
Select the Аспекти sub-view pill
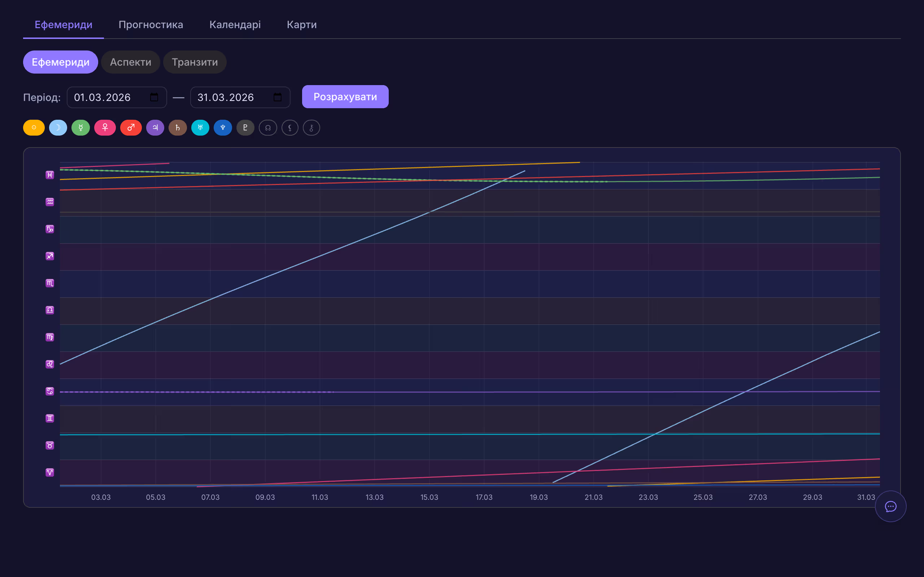(131, 62)
